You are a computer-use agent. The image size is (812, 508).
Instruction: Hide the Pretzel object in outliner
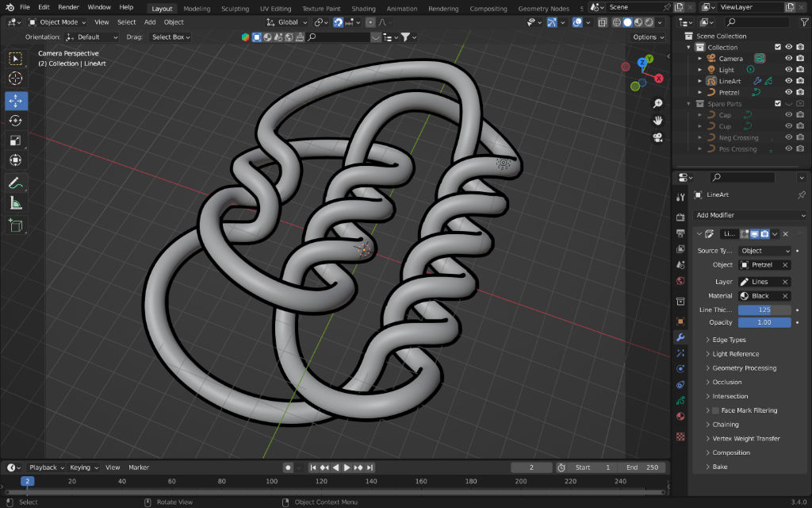click(x=788, y=92)
